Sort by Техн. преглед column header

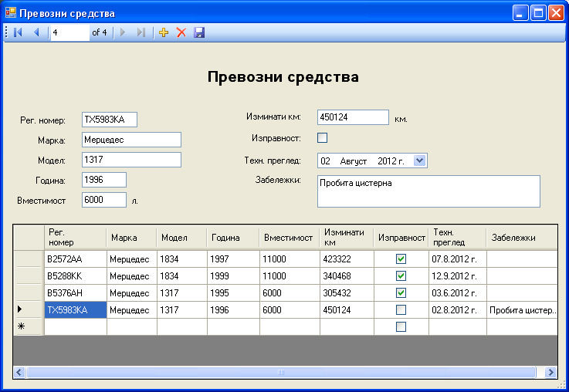(x=457, y=238)
